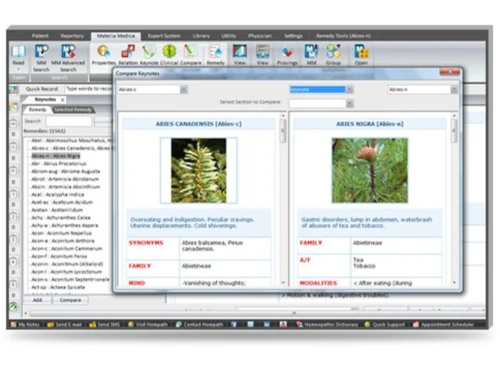Screen dimensions: 500x375
Task: Select the Selected Remedy sub-tab
Action: tap(73, 110)
